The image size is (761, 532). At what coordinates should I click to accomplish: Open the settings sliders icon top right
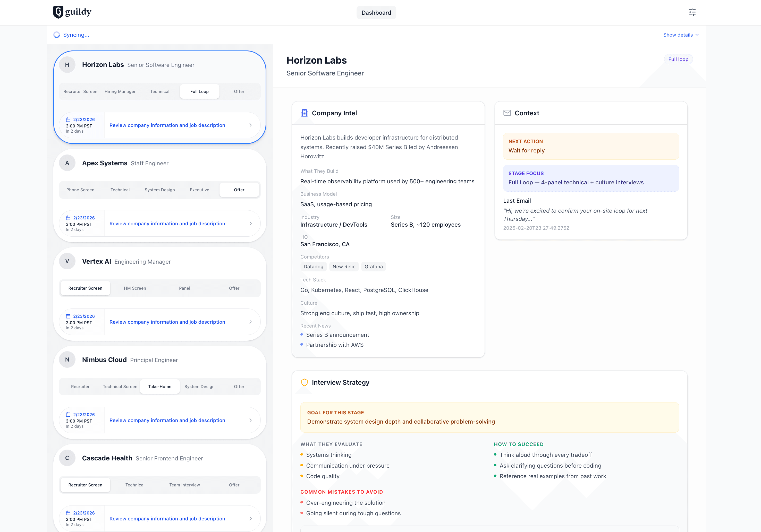[692, 12]
